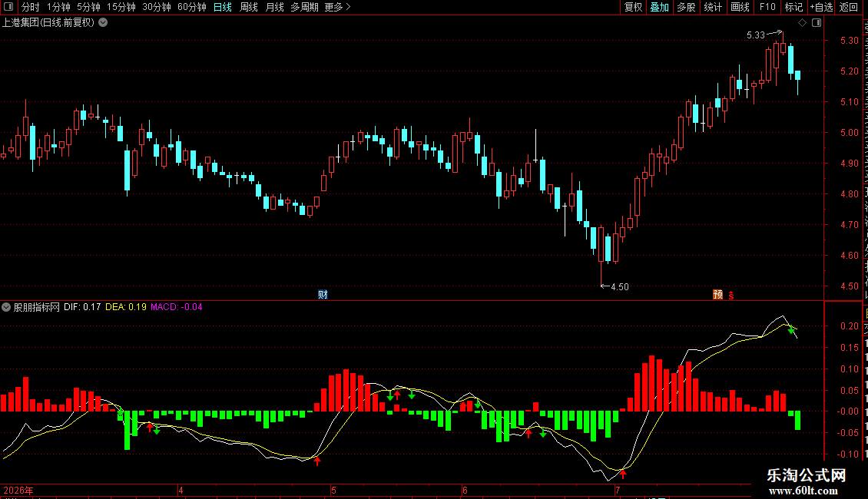Open the 复权 adjustment menu

[633, 7]
